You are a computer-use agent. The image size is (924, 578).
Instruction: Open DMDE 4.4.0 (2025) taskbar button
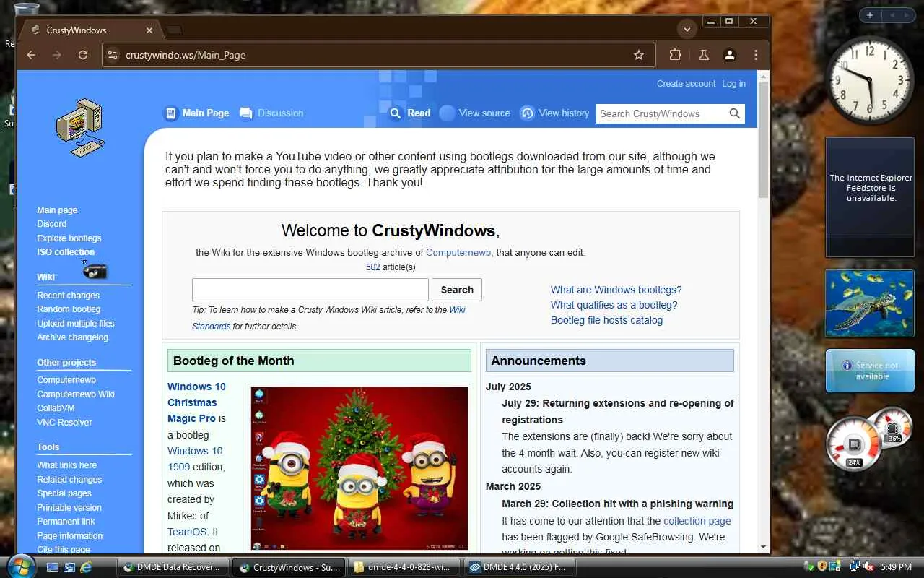pyautogui.click(x=519, y=568)
